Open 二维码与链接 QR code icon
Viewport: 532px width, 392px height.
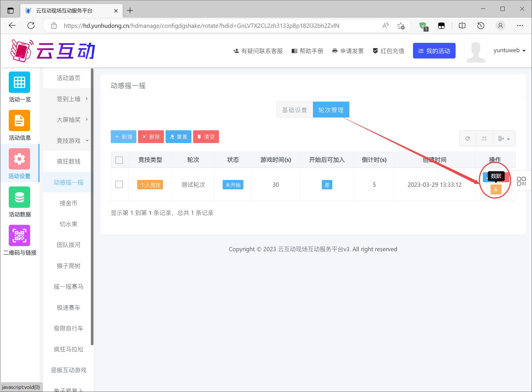19,236
